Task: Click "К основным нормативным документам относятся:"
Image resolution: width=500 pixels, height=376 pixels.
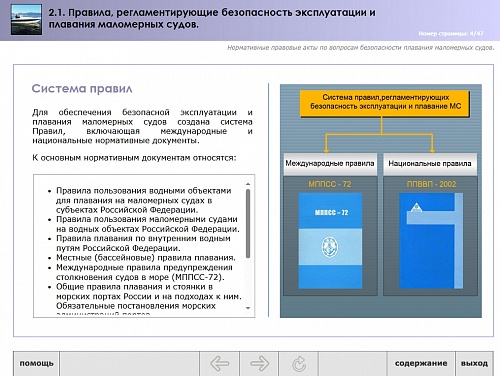Action: coord(134,158)
